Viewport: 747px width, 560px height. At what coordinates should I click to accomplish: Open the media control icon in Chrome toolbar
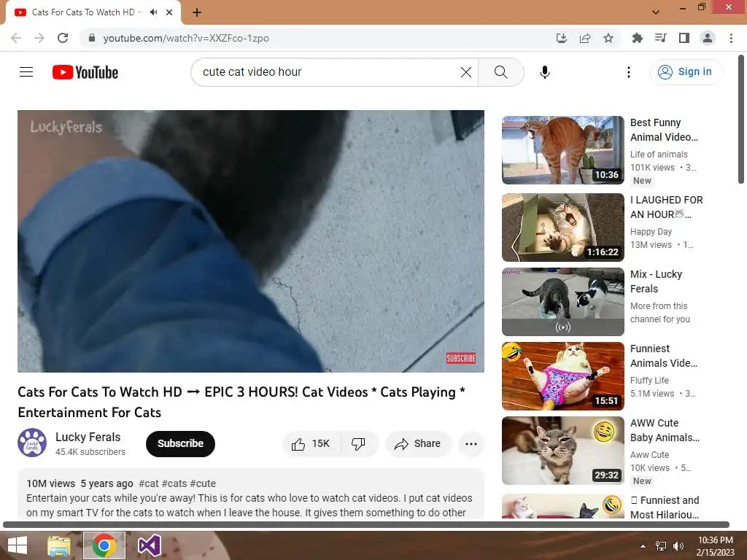click(660, 38)
